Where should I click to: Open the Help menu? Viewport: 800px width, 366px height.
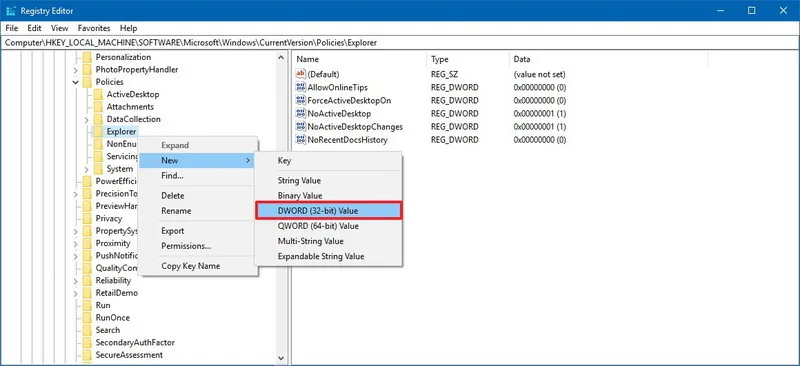[x=129, y=28]
